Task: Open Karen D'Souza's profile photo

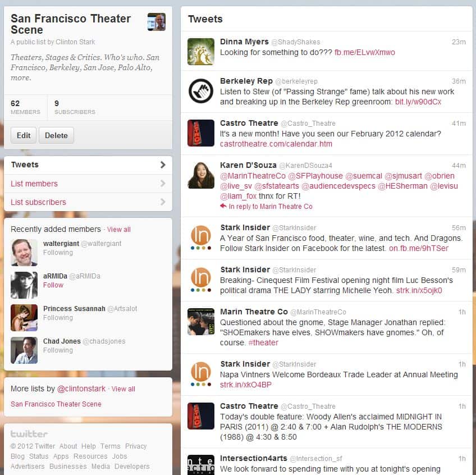Action: (x=200, y=175)
